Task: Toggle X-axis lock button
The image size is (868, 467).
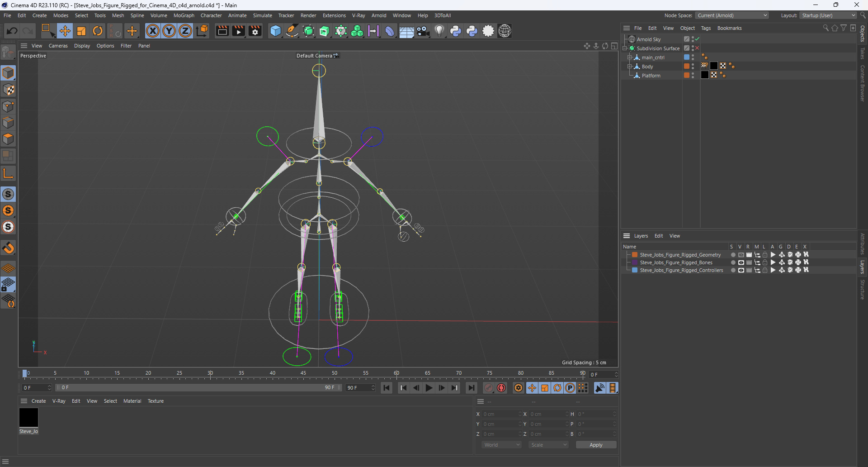Action: 153,31
